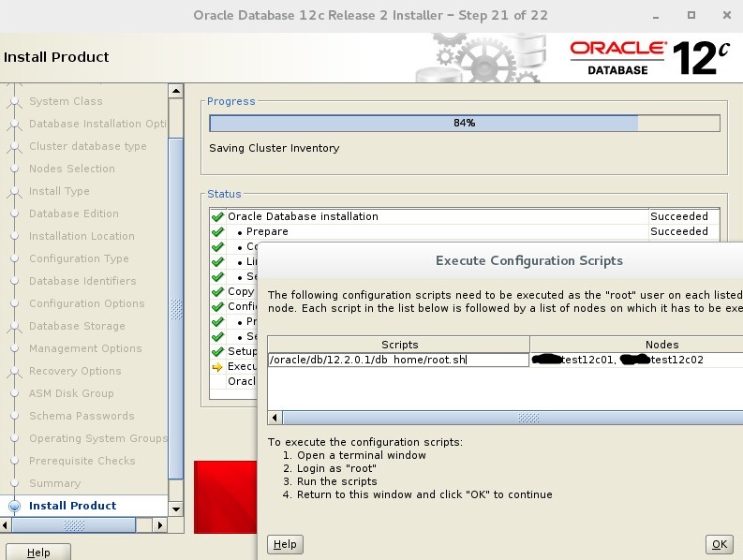
Task: Open Help in the Execute Configuration Scripts dialog
Action: tap(285, 544)
